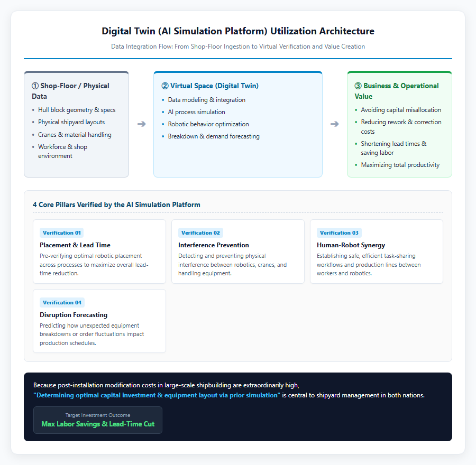Click "Breakdown & demand forecasting" bullet
Viewport: 476px width, 465px height.
tap(214, 136)
